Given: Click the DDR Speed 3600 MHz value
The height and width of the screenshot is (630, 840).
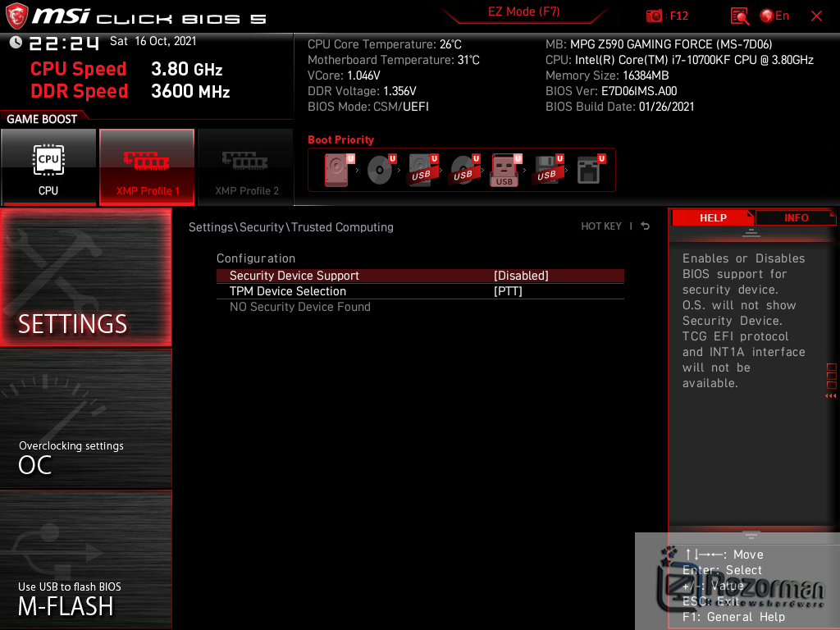Looking at the screenshot, I should pyautogui.click(x=190, y=91).
